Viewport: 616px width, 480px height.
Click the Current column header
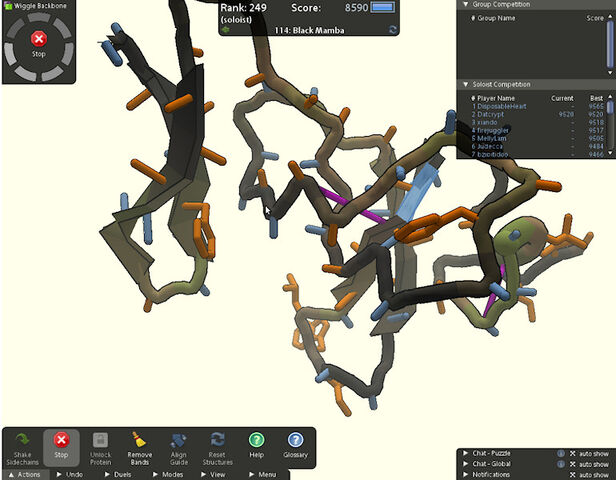562,98
